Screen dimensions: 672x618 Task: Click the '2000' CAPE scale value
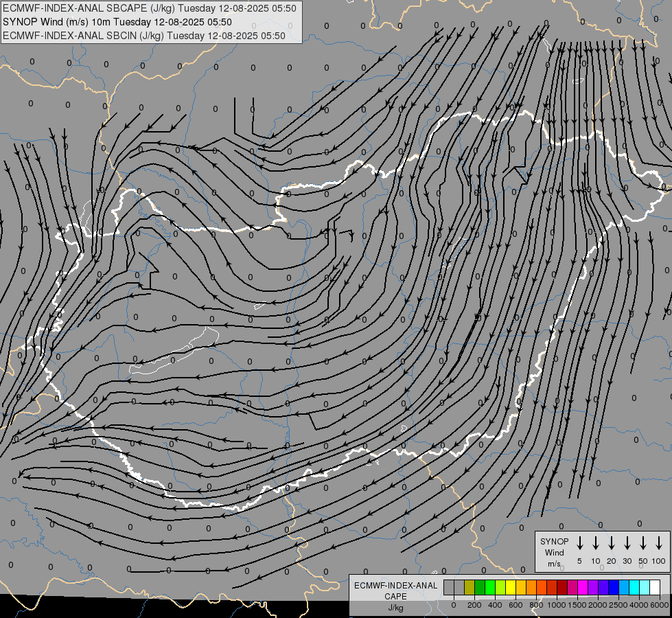pyautogui.click(x=598, y=605)
